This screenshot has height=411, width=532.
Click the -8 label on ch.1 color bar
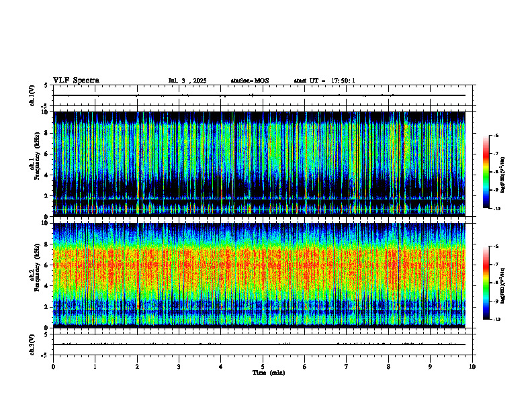pos(496,172)
